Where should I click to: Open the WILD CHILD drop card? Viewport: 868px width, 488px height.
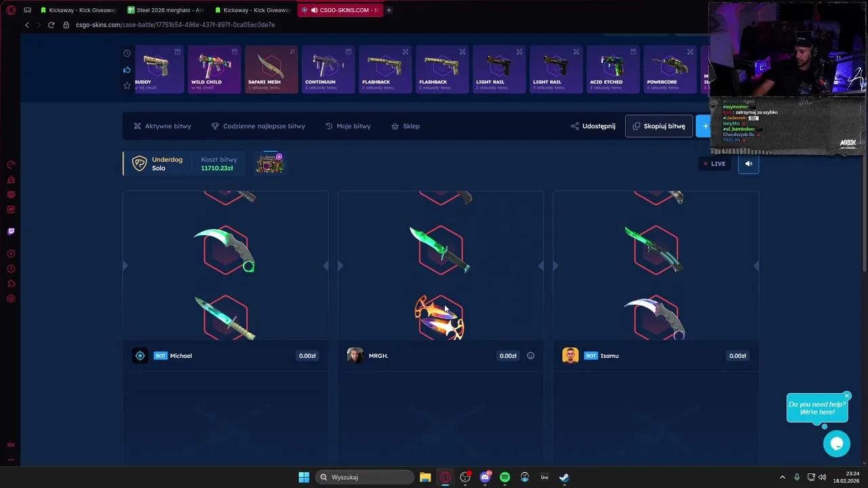[x=214, y=69]
